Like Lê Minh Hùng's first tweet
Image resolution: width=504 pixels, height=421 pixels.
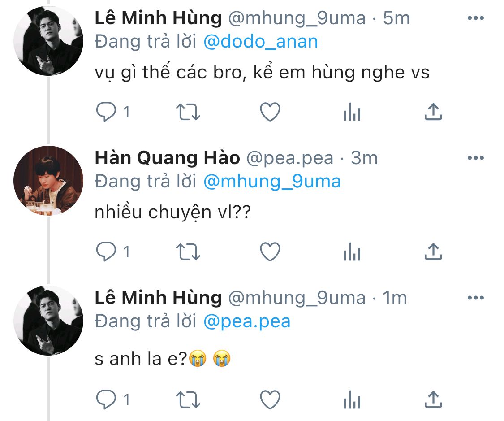pos(270,112)
